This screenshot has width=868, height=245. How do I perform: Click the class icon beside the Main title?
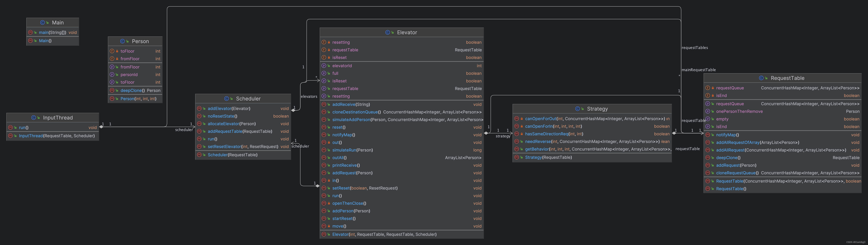point(43,23)
